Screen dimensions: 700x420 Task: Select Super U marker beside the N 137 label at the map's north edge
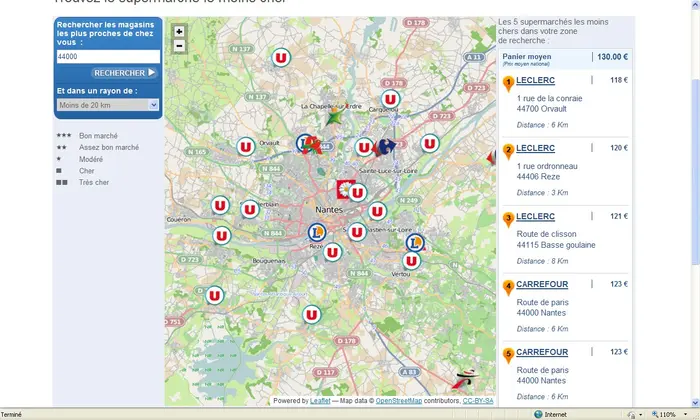pyautogui.click(x=281, y=58)
